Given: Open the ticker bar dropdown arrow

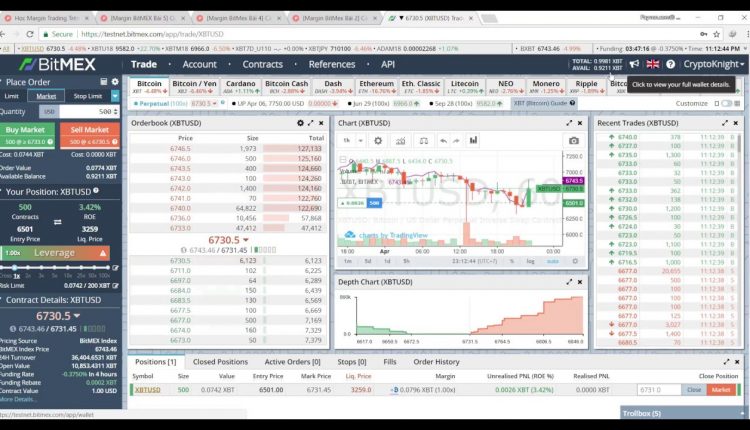Looking at the screenshot, I should pyautogui.click(x=745, y=48).
